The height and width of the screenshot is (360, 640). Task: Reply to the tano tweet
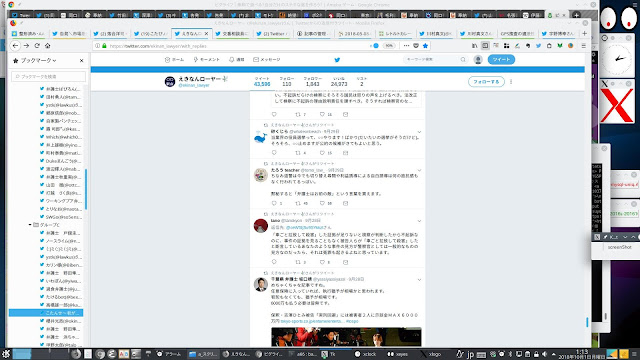pyautogui.click(x=274, y=262)
